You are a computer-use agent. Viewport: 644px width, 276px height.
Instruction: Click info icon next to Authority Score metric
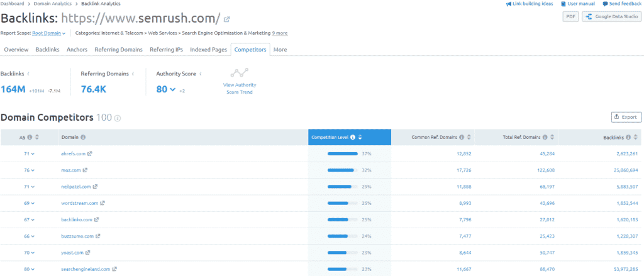(201, 74)
